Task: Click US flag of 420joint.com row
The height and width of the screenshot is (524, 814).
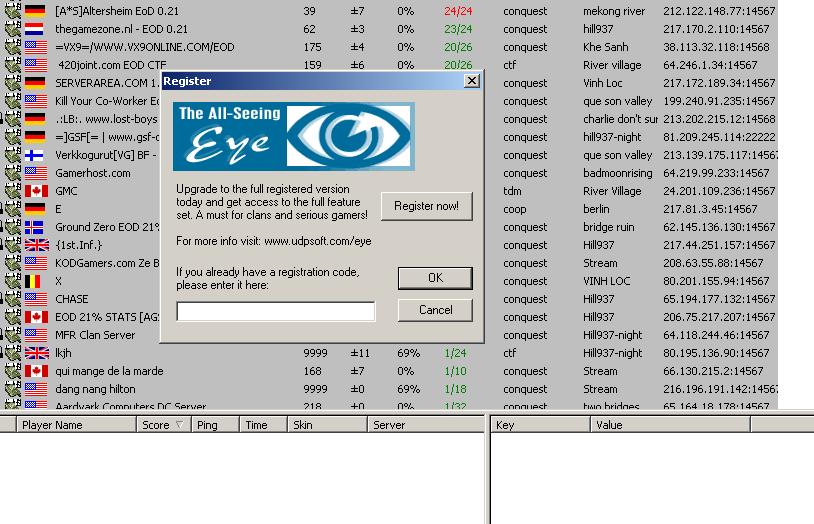Action: [x=35, y=65]
